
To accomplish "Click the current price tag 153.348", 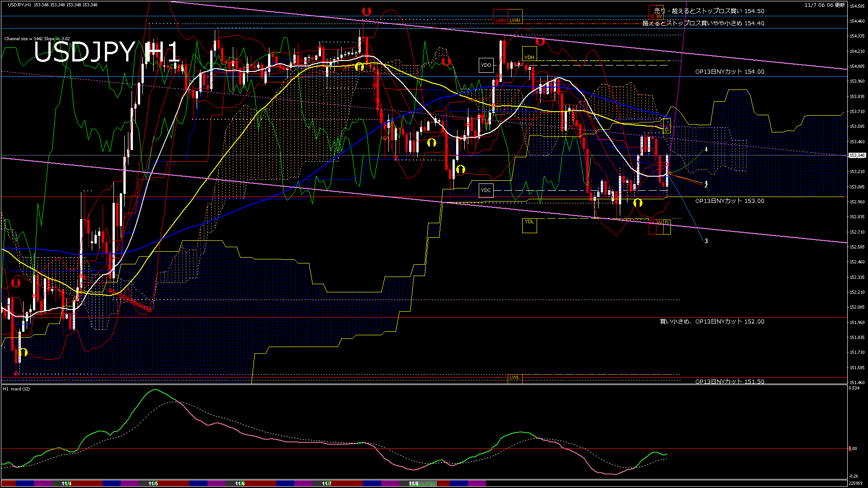I will pos(857,155).
